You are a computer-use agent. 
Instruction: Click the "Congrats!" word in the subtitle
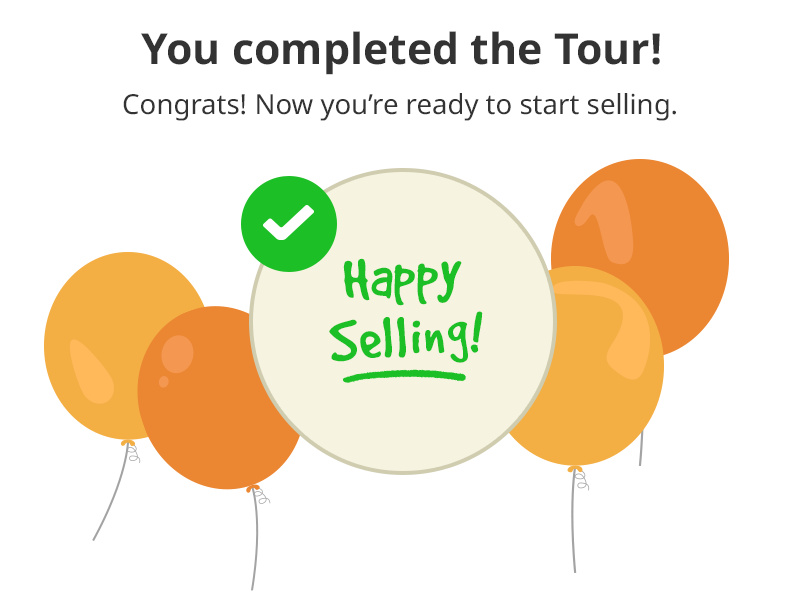point(184,105)
